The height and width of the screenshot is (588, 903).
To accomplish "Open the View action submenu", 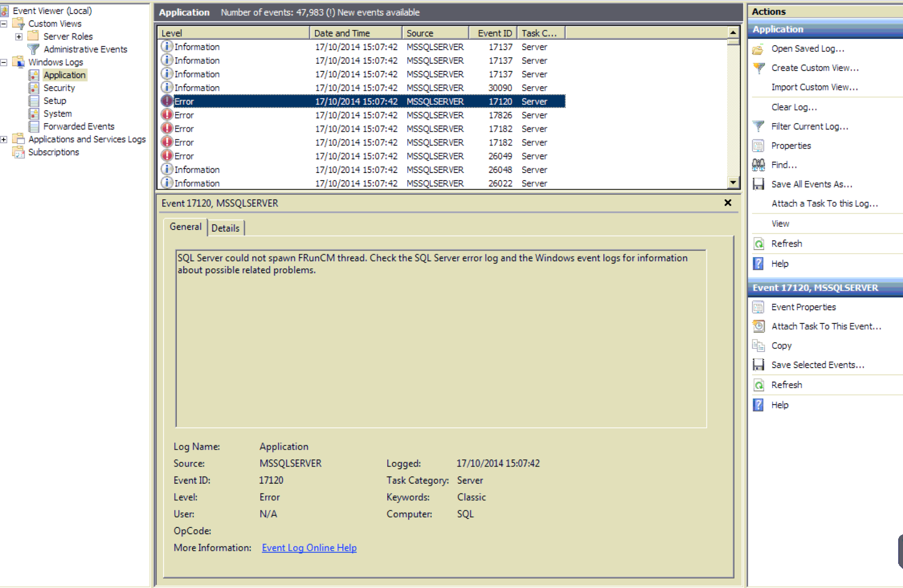I will (x=780, y=224).
